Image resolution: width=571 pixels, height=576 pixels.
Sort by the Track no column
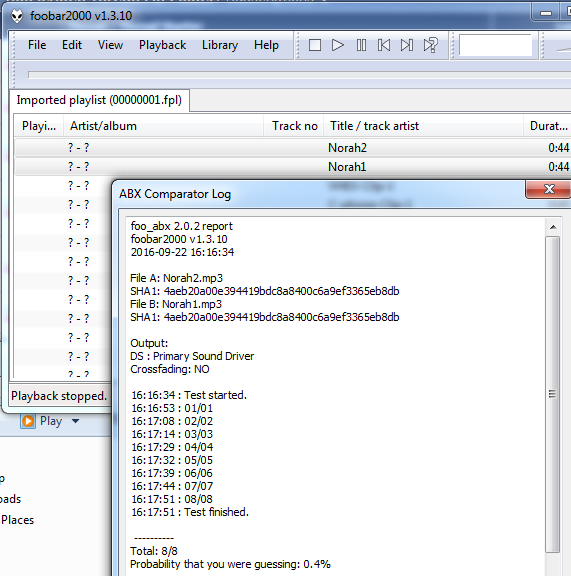click(294, 126)
